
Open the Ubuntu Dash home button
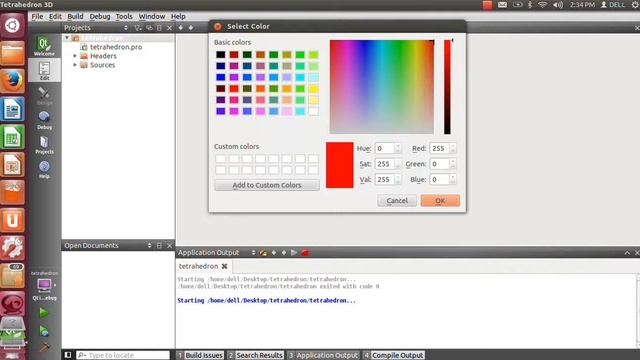point(12,25)
